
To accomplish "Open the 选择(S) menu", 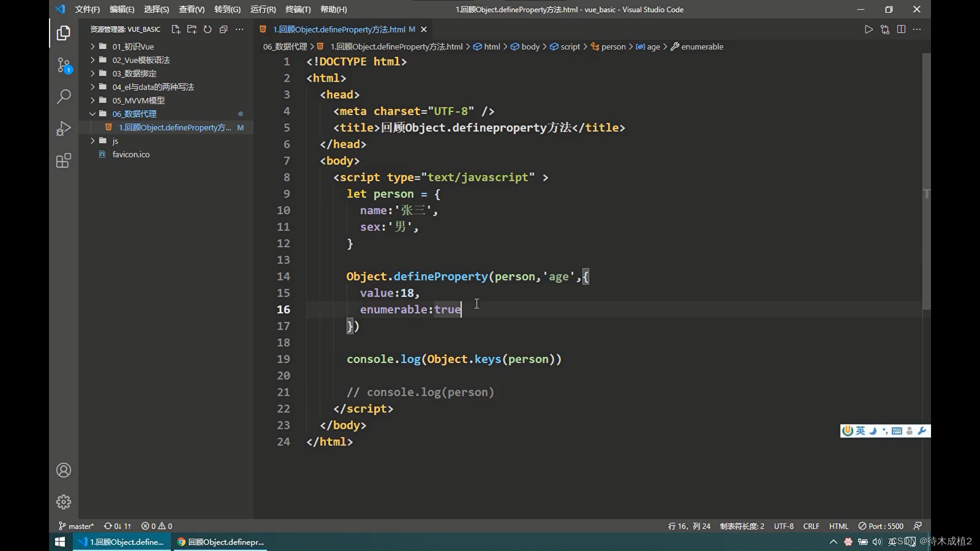I will pyautogui.click(x=156, y=9).
